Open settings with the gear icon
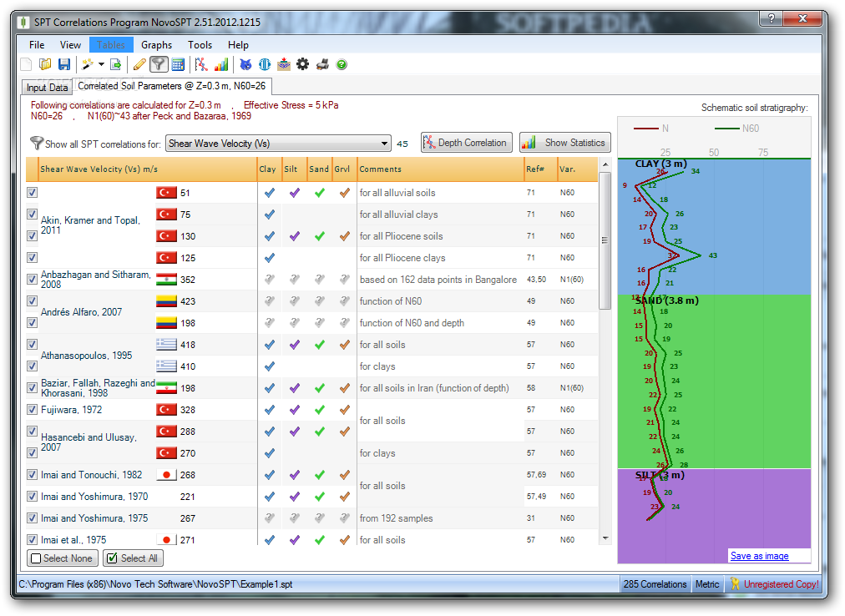 [x=303, y=64]
